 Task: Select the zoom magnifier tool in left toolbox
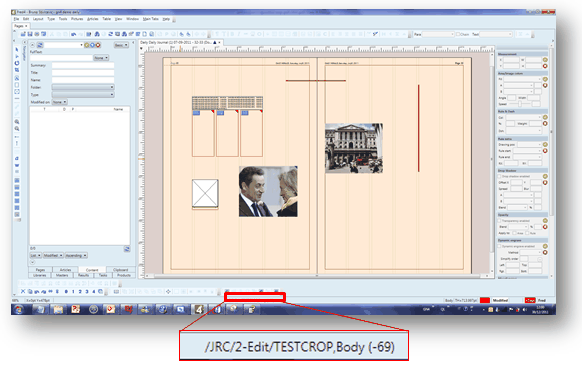tap(17, 122)
